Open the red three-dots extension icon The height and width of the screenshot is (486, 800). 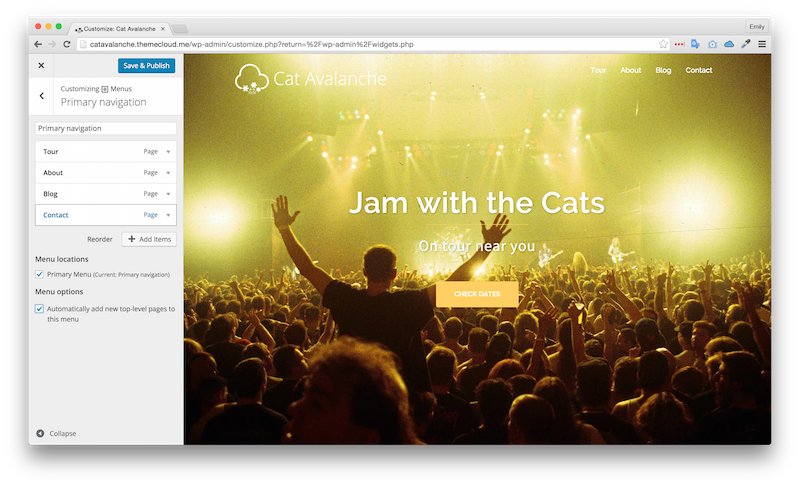(x=679, y=44)
